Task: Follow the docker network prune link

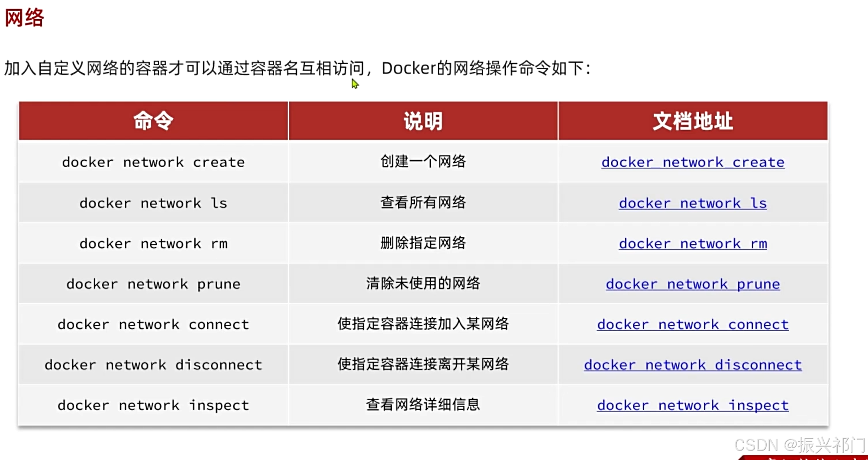Action: [x=693, y=284]
